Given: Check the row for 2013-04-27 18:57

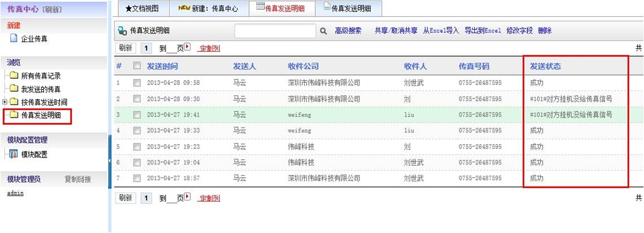Looking at the screenshot, I should click(137, 178).
